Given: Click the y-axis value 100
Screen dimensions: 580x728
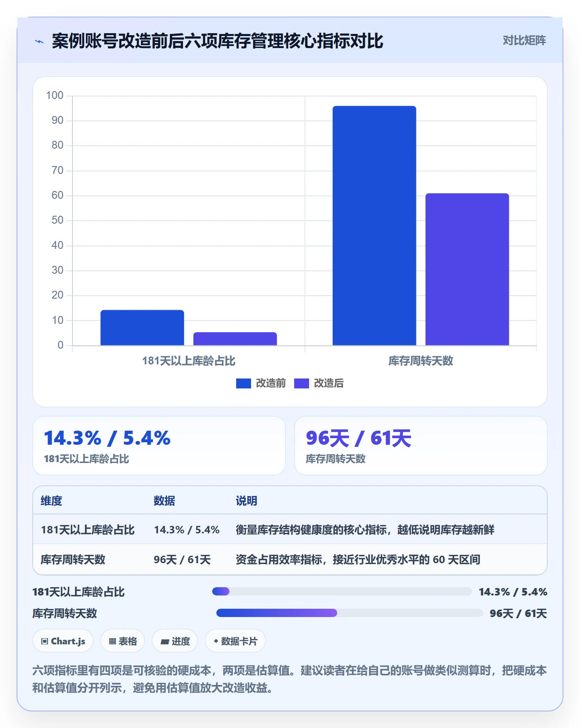Looking at the screenshot, I should pos(55,95).
